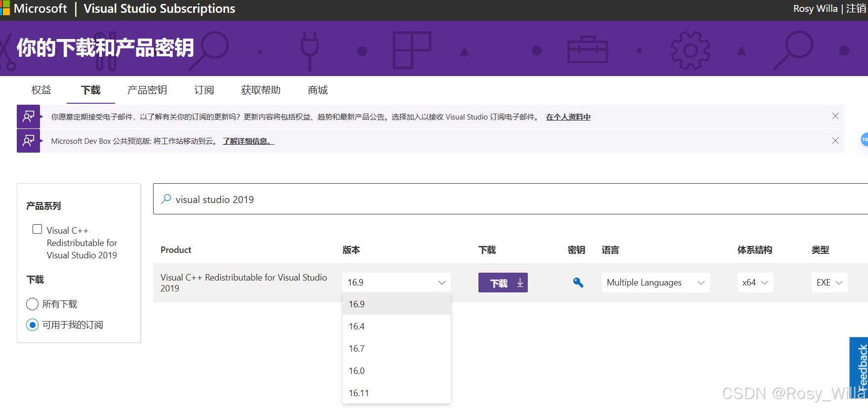Screen dimensions: 868x408
Task: Check Visual C++ Redistributable for Visual Studio 2019
Action: (37, 229)
